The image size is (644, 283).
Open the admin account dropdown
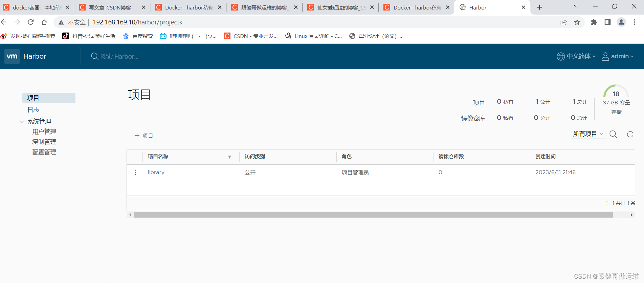pyautogui.click(x=618, y=56)
